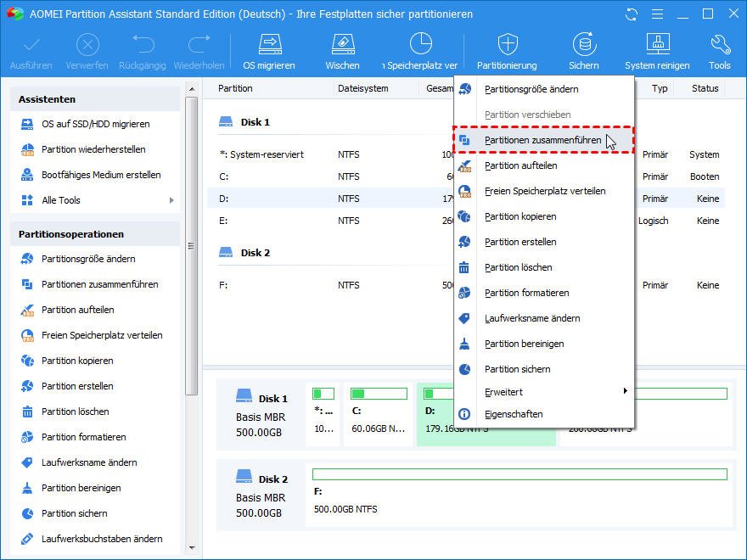The image size is (747, 560).
Task: Click the Status column header
Action: tap(705, 88)
